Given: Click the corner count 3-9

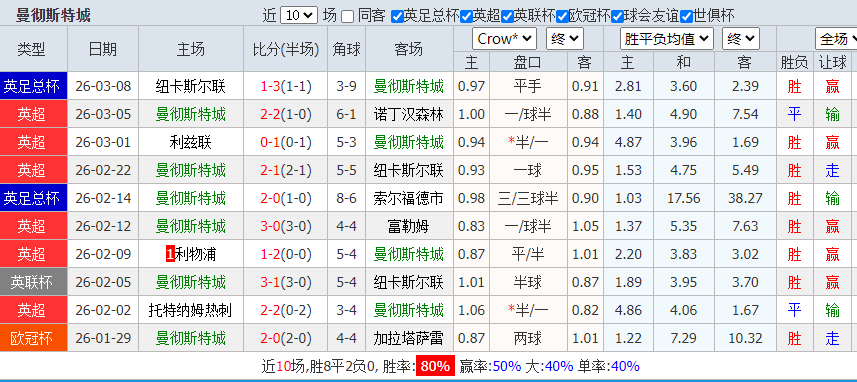Looking at the screenshot, I should coord(347,86).
